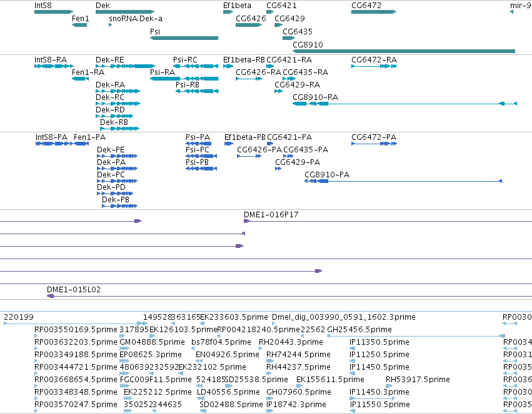
Task: Open the CG6421-PA protein label
Action: click(x=289, y=137)
